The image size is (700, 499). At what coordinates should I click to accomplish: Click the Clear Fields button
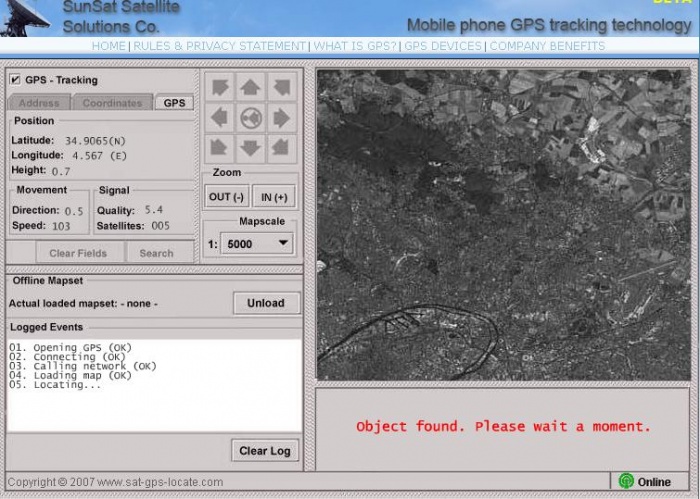pyautogui.click(x=79, y=253)
